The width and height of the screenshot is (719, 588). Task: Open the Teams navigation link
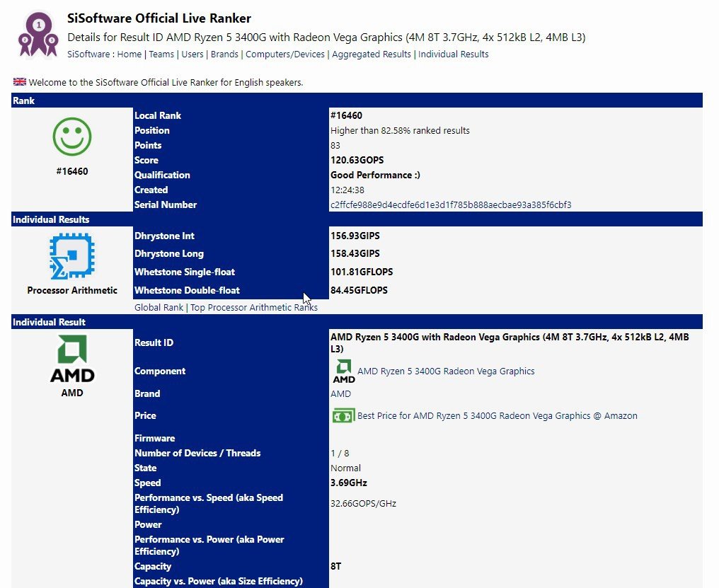click(161, 54)
